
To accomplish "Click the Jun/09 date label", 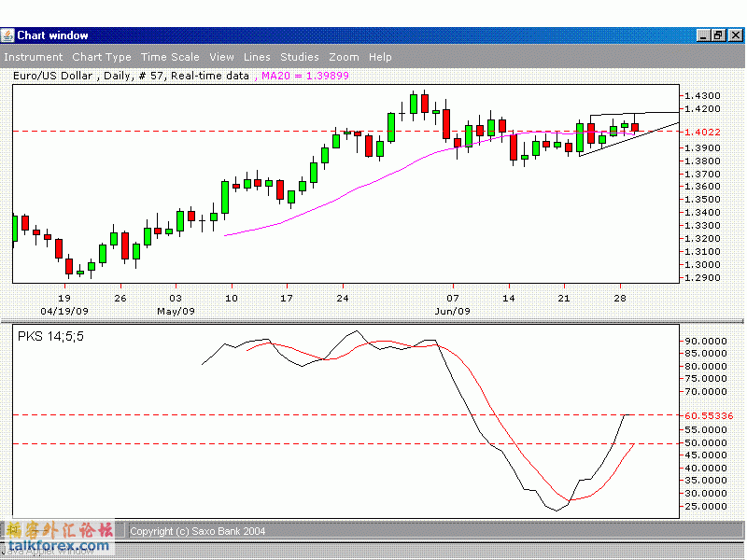I will pyautogui.click(x=453, y=312).
